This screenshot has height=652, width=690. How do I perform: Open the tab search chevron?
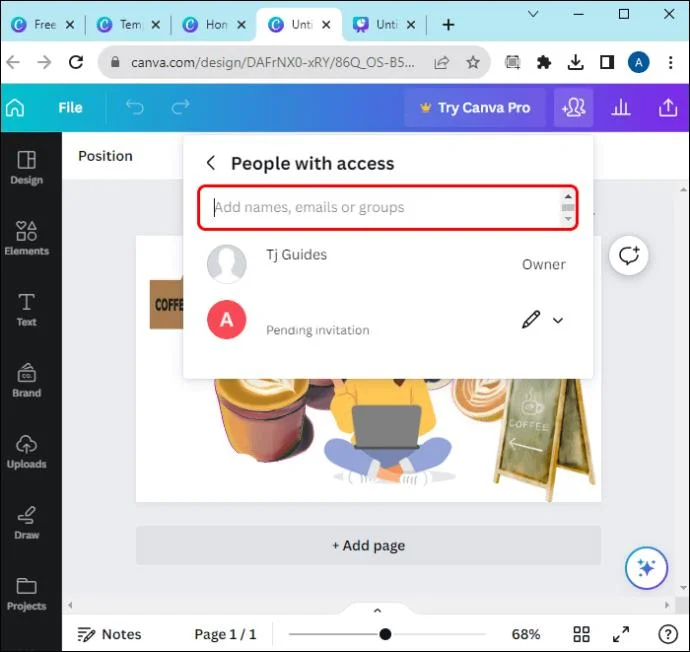coord(533,14)
